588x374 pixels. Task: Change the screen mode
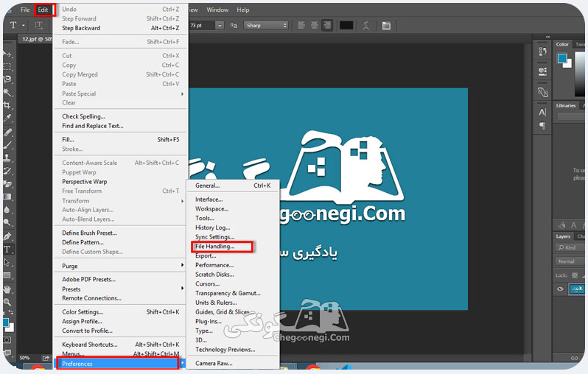(x=7, y=353)
